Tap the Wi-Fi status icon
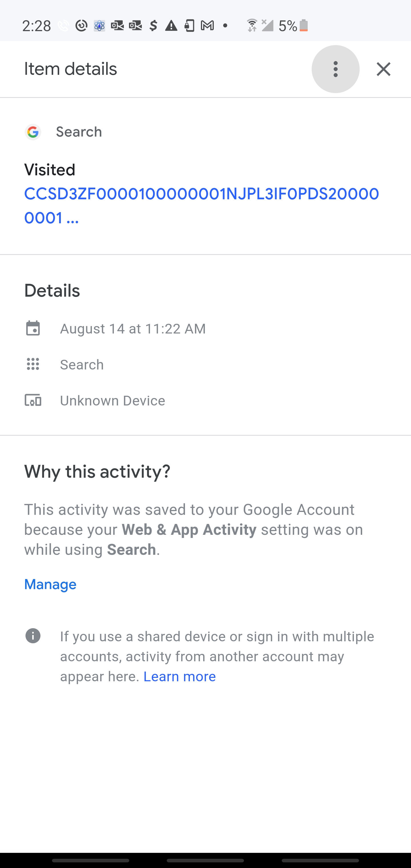This screenshot has height=868, width=411. click(252, 26)
